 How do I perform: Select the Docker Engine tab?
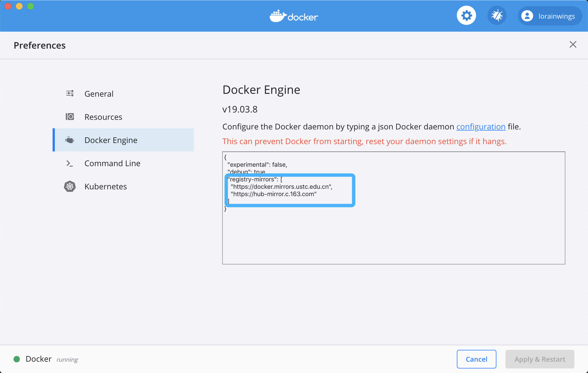123,140
